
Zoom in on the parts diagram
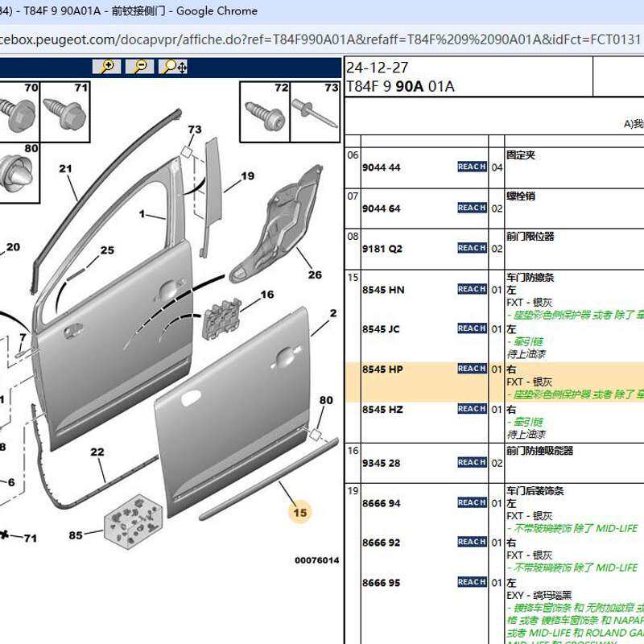coord(107,67)
